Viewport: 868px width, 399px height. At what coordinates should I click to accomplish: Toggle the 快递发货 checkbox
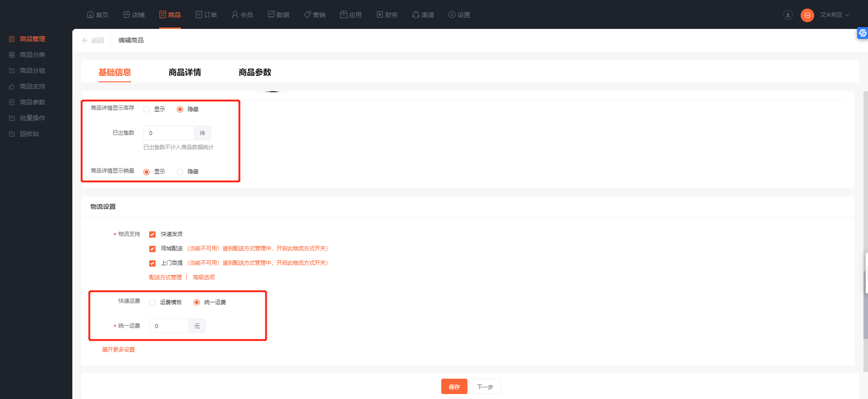[x=152, y=235]
